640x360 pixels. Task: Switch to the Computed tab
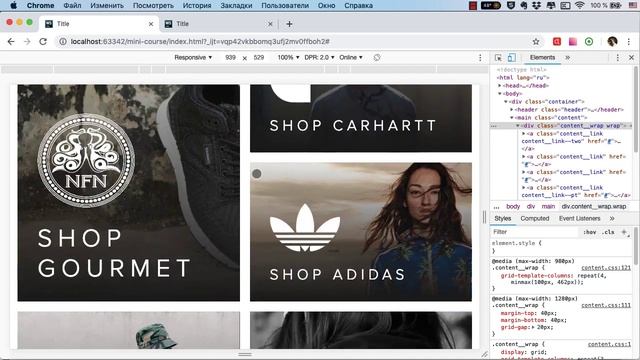(535, 219)
